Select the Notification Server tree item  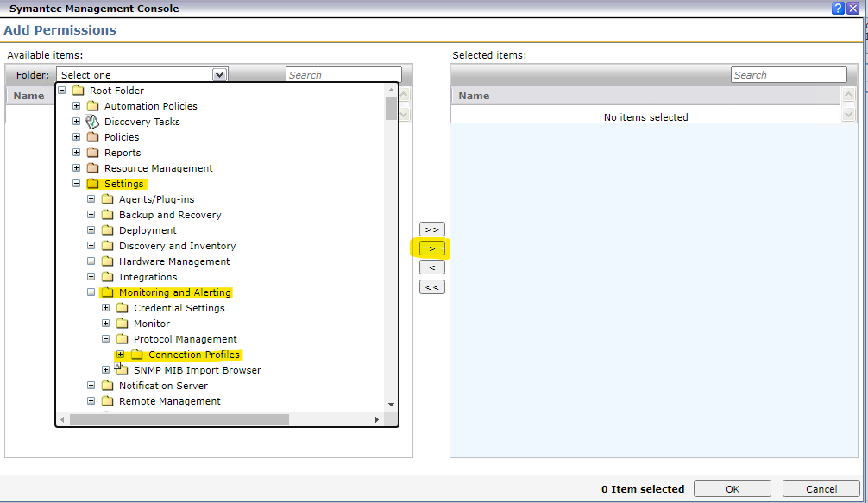point(163,386)
